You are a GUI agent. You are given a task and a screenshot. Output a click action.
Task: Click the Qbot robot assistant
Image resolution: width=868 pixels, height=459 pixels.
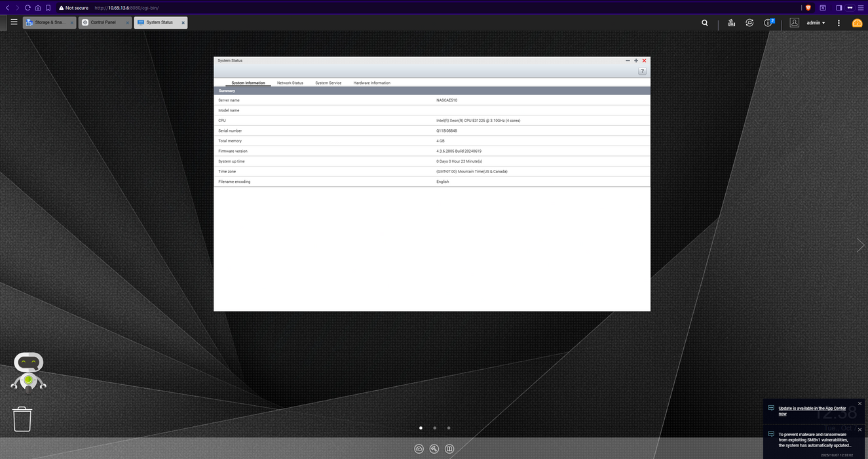point(28,371)
